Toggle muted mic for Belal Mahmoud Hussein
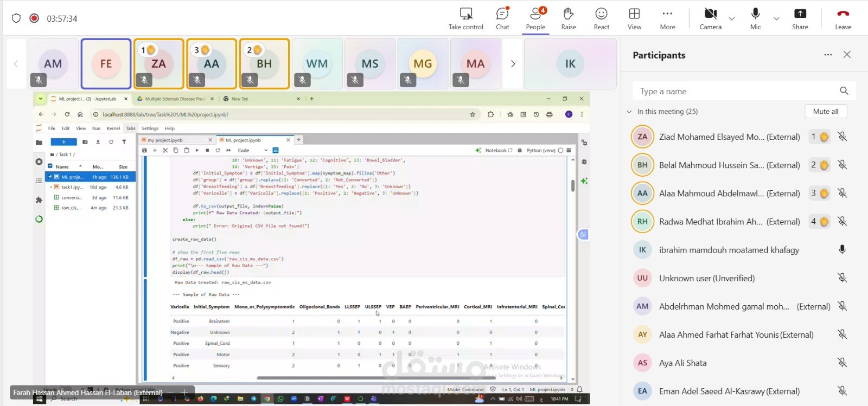This screenshot has width=868, height=406. tap(842, 165)
